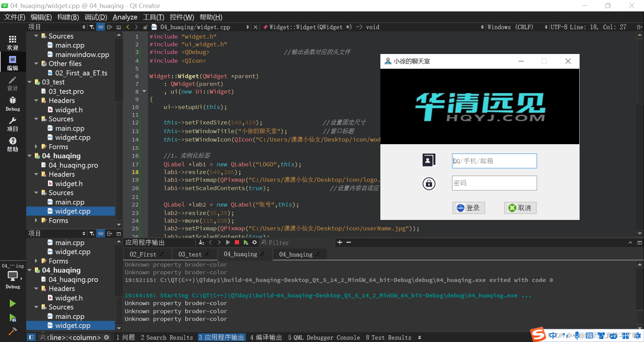This screenshot has width=644, height=342.
Task: Zoom out application output text
Action: [348, 242]
